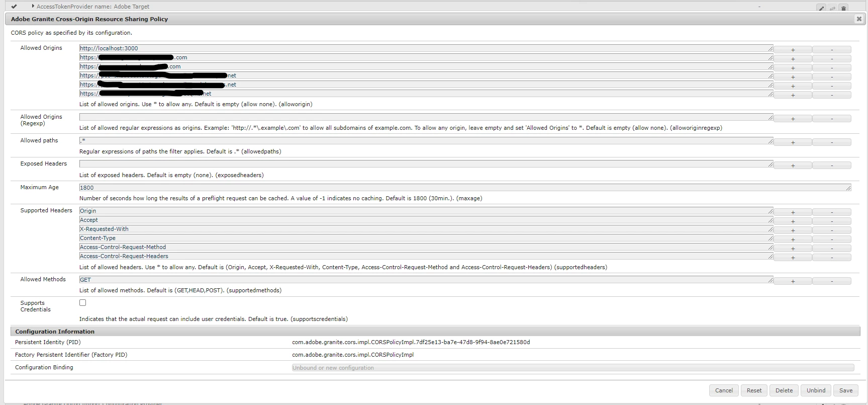Image resolution: width=868 pixels, height=405 pixels.
Task: Add a row after Access-Control-Request-Headers header
Action: coord(793,258)
